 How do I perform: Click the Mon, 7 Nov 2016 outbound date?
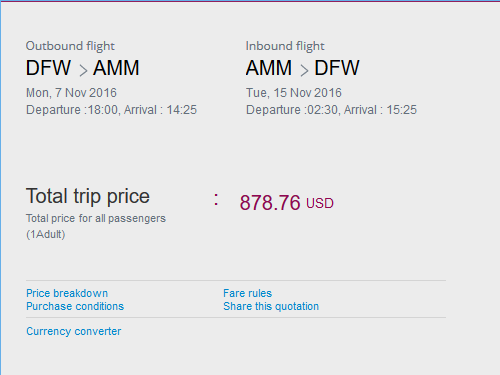click(x=71, y=93)
